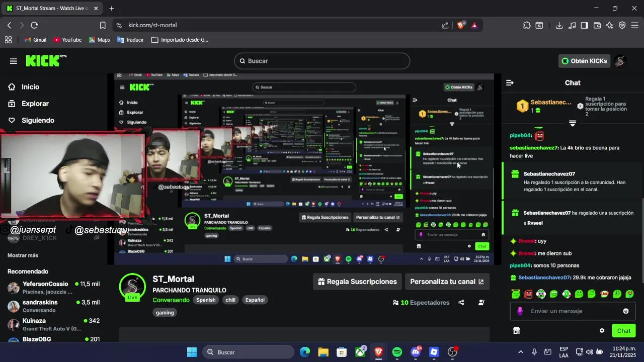Screen dimensions: 644x362
Task: Click the user options icon beside share
Action: point(481,302)
